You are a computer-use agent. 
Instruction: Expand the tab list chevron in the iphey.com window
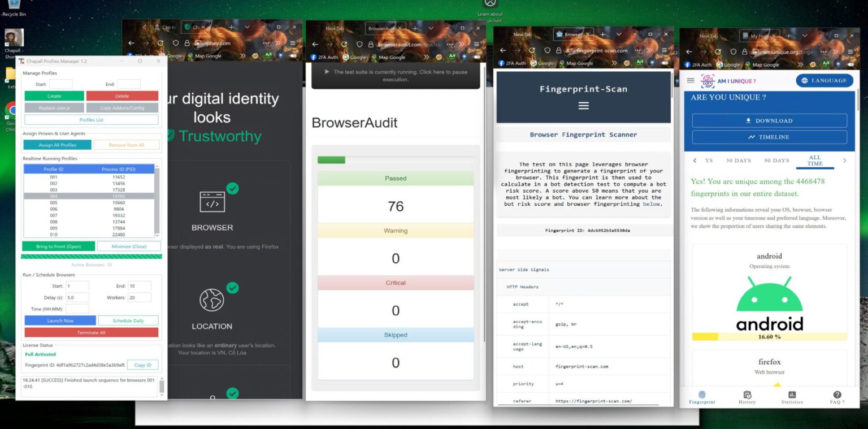click(x=247, y=27)
